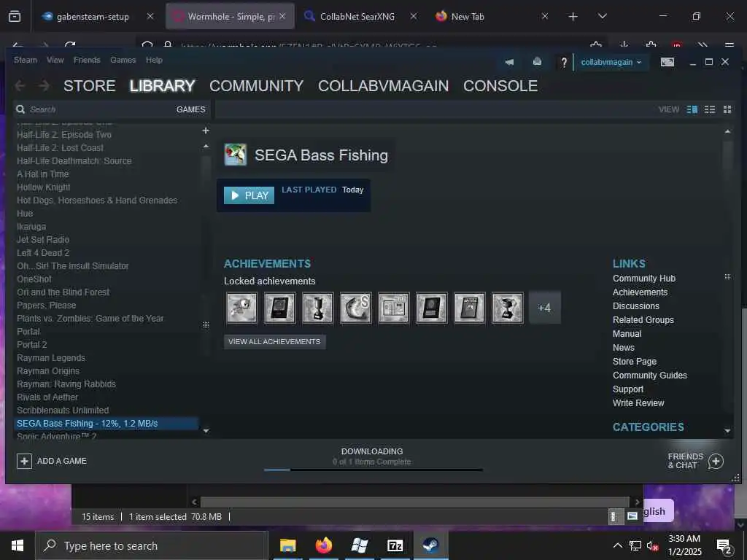Image resolution: width=747 pixels, height=560 pixels.
Task: Open Steam notifications bell icon
Action: pos(537,62)
